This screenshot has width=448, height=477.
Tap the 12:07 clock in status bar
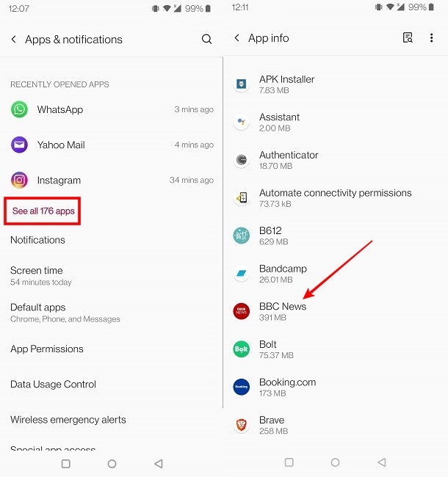(x=19, y=9)
